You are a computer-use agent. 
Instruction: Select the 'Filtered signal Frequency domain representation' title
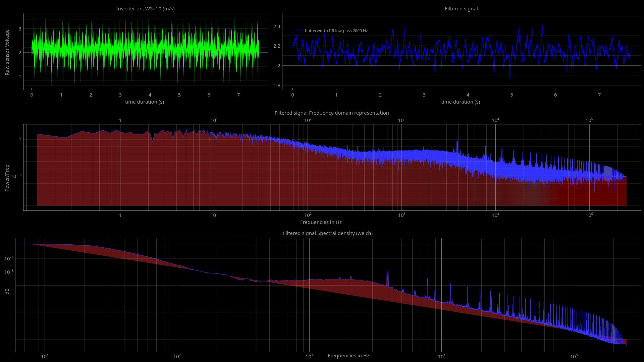pos(331,113)
